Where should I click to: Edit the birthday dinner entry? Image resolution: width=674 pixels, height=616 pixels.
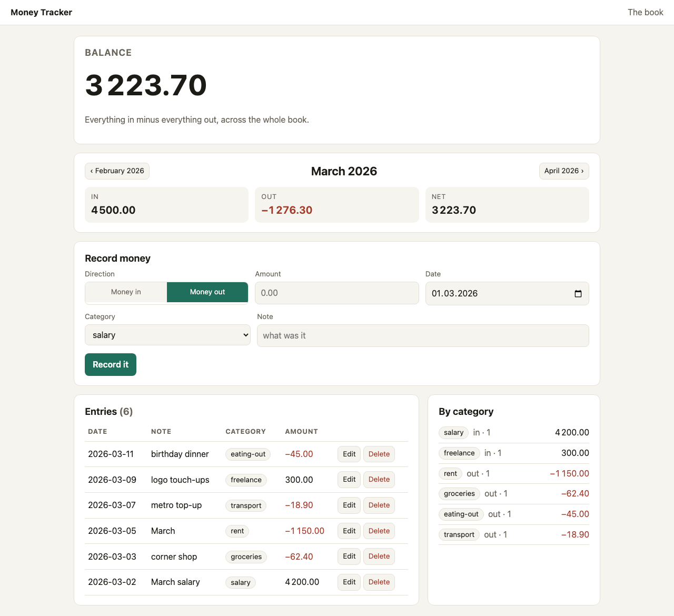click(349, 454)
